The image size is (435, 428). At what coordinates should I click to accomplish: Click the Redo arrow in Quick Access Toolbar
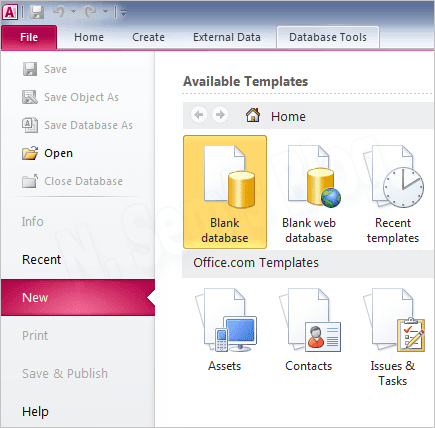90,12
